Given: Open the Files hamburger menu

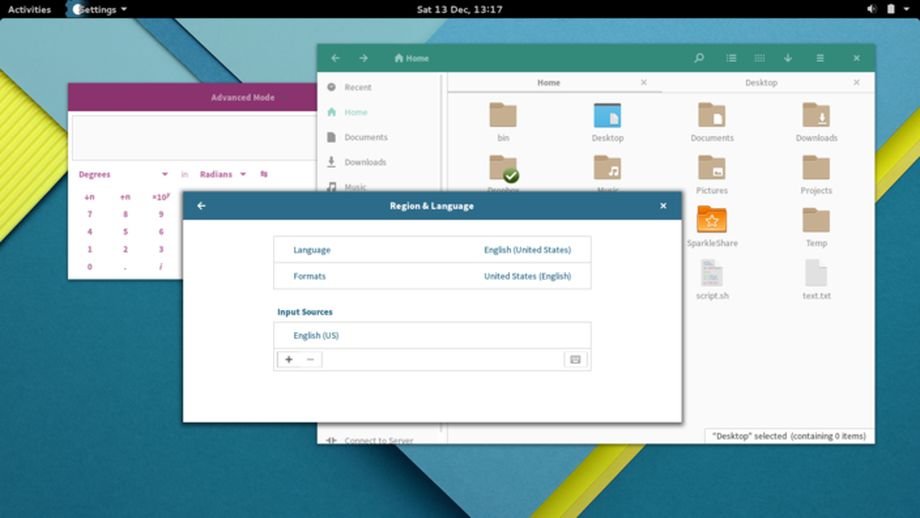Looking at the screenshot, I should 820,58.
